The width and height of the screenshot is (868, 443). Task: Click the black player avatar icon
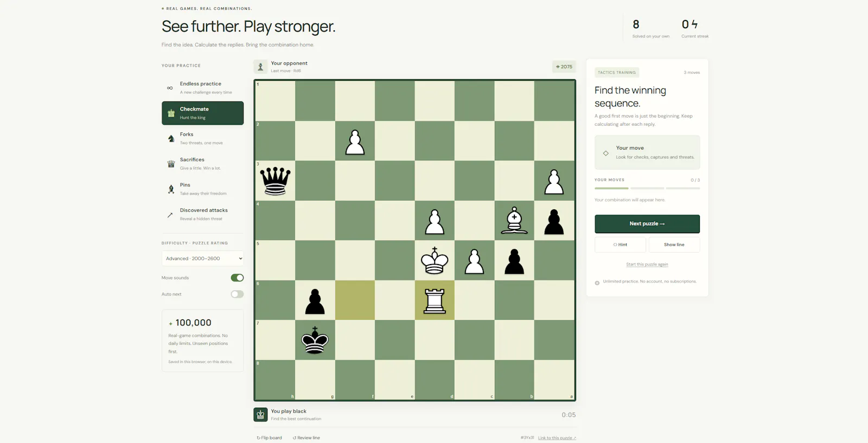click(260, 415)
